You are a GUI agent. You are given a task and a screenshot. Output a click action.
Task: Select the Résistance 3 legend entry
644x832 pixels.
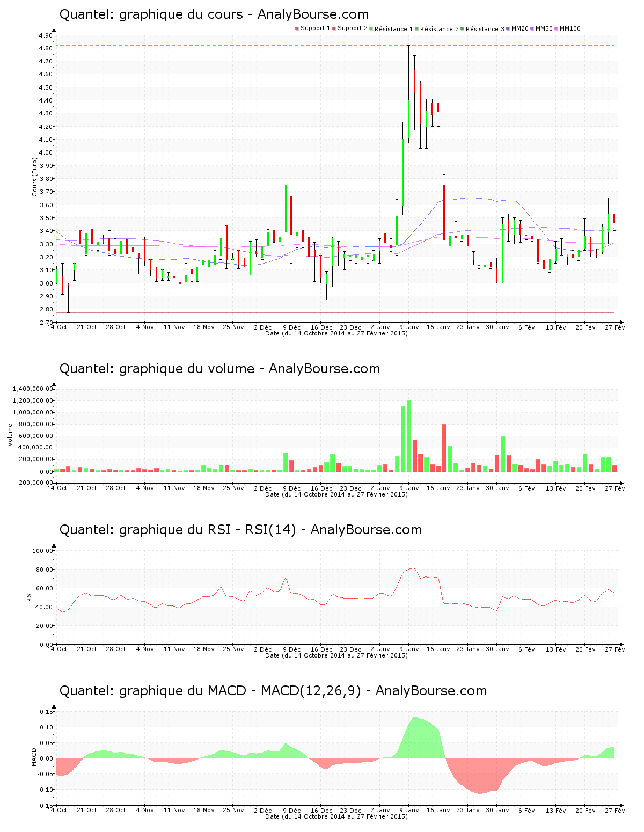[x=482, y=29]
